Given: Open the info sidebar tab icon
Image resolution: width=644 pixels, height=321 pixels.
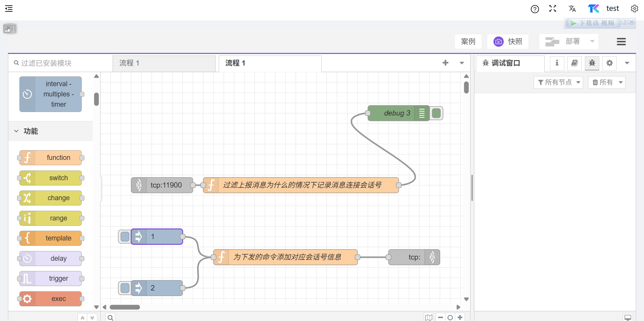Looking at the screenshot, I should [x=557, y=63].
